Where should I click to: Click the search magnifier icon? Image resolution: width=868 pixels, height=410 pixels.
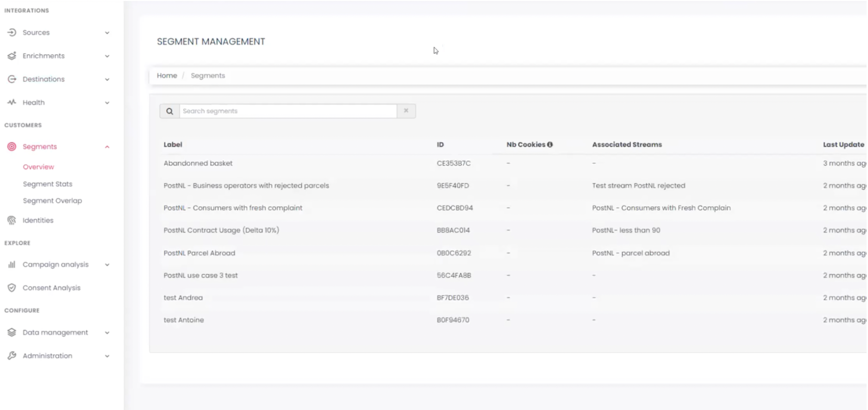(x=169, y=111)
